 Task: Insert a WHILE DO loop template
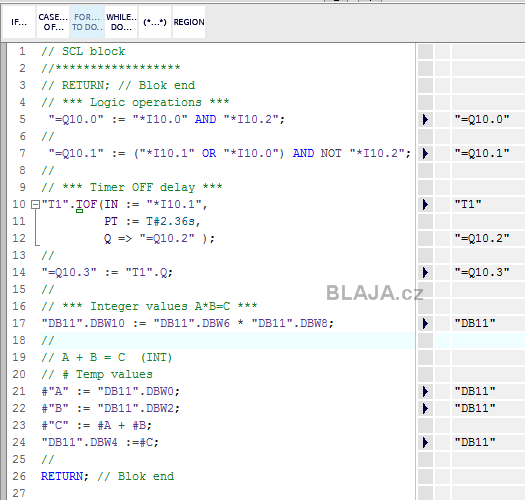(x=121, y=22)
